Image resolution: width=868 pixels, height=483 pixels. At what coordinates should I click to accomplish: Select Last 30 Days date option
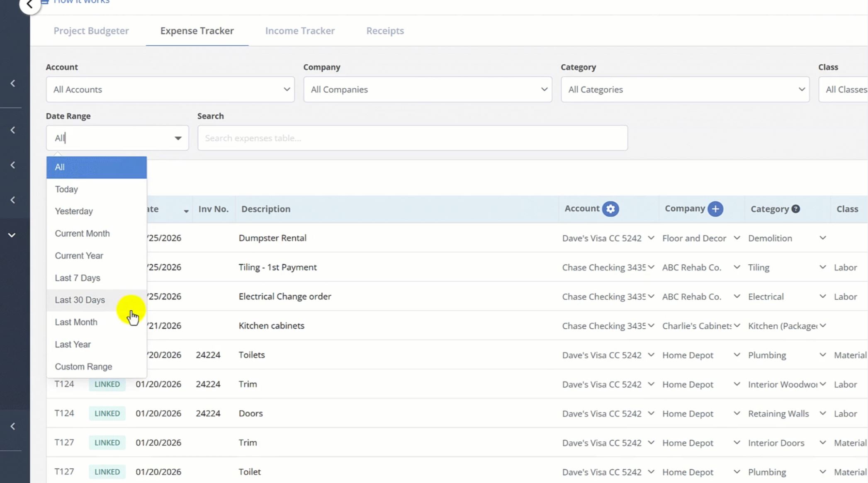point(80,300)
